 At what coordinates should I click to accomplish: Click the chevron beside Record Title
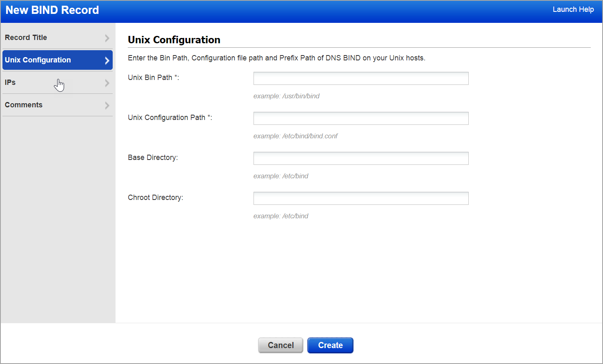107,38
